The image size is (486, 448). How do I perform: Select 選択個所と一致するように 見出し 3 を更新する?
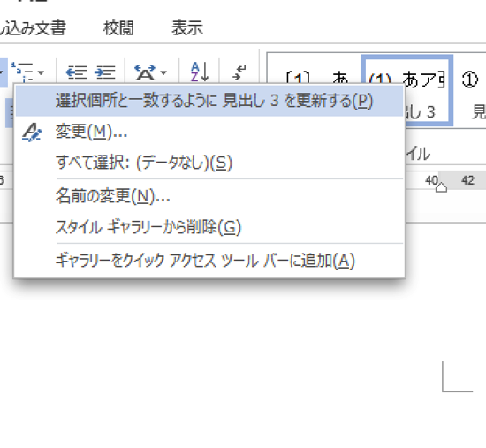pyautogui.click(x=209, y=101)
